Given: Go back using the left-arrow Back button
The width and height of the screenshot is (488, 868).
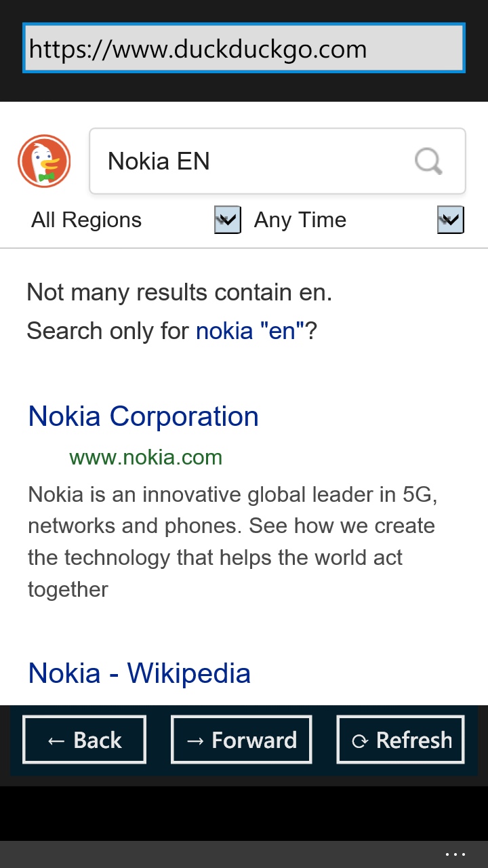Looking at the screenshot, I should click(84, 740).
